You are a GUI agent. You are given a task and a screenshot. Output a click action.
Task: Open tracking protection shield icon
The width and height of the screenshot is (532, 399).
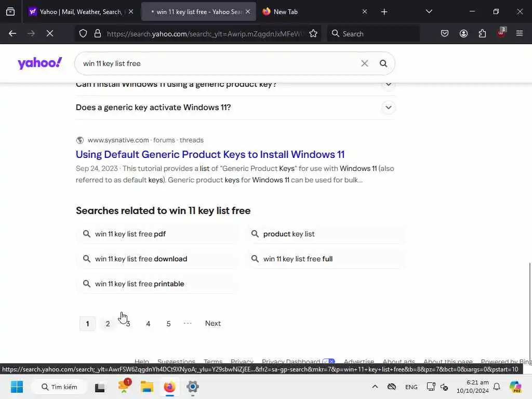[x=83, y=34]
